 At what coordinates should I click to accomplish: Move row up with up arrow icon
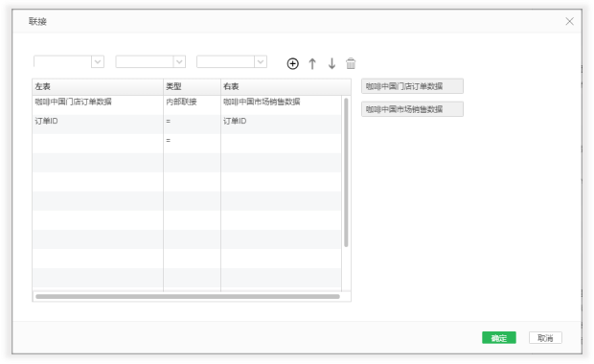click(312, 63)
